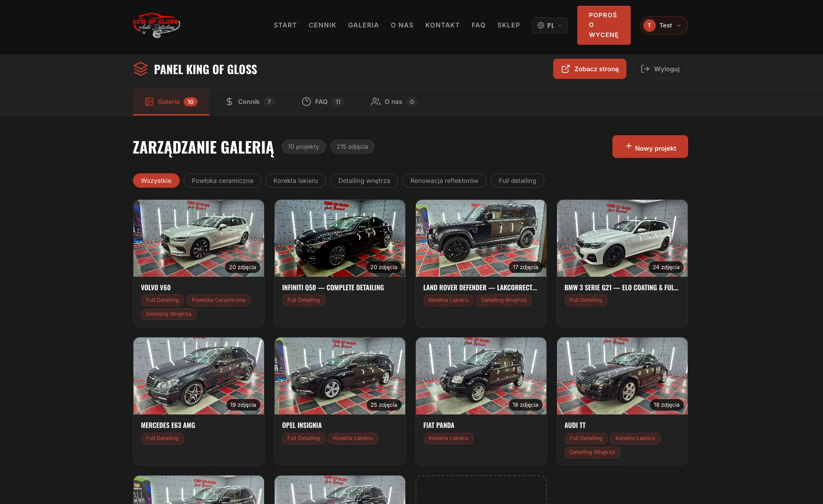Screen dimensions: 823x504
Task: Click the Zobacz stronę button
Action: pos(589,69)
